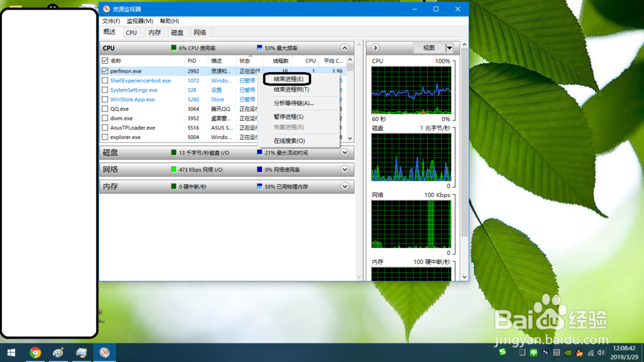Open the 视图 dropdown arrow

(x=450, y=48)
